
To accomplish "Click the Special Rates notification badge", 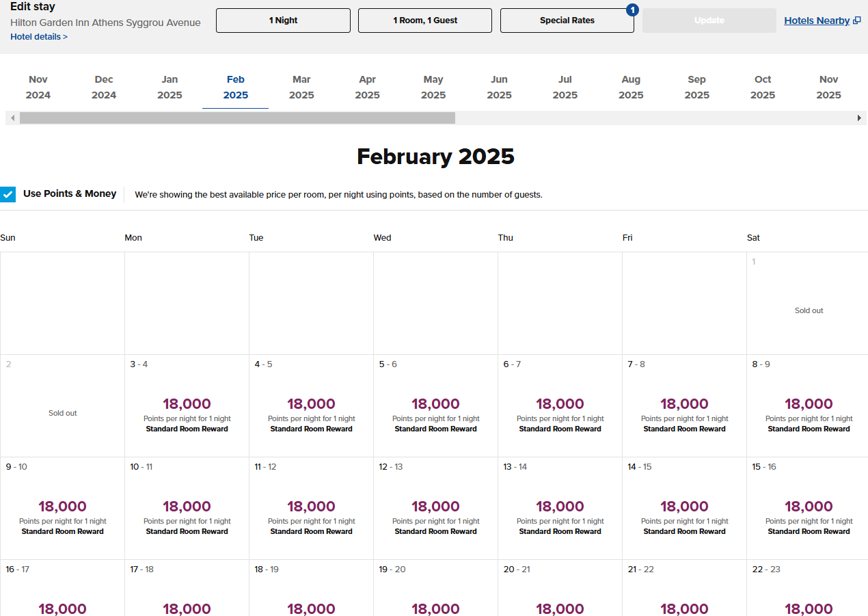I will [632, 10].
